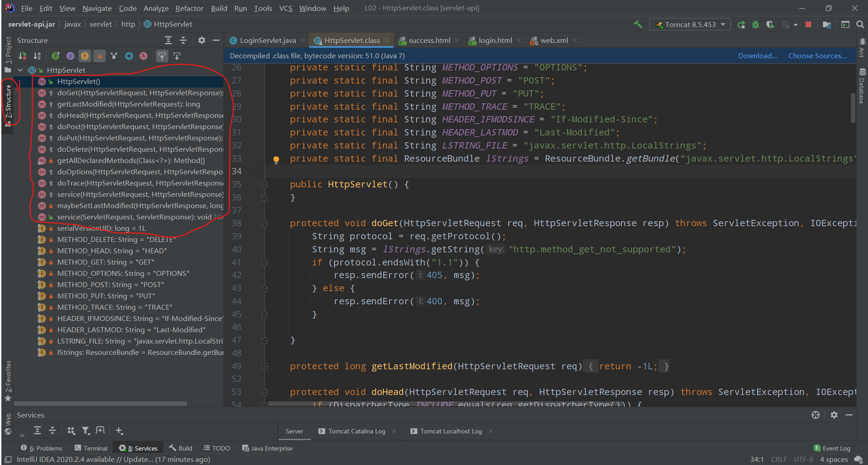Click the CRLF line separator status

click(779, 460)
